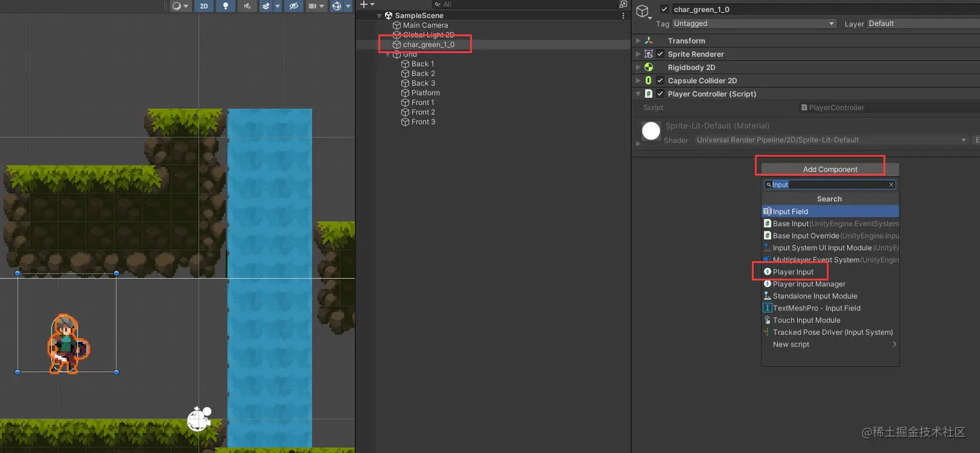The image size is (980, 453).
Task: Open the Layer dropdown showing Default
Action: [924, 23]
